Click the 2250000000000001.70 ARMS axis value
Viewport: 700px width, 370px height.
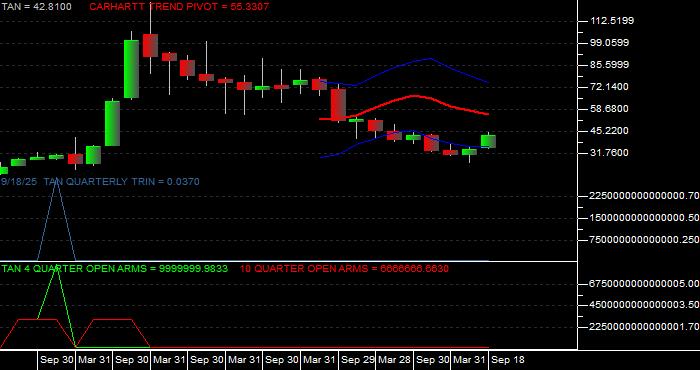(x=644, y=327)
